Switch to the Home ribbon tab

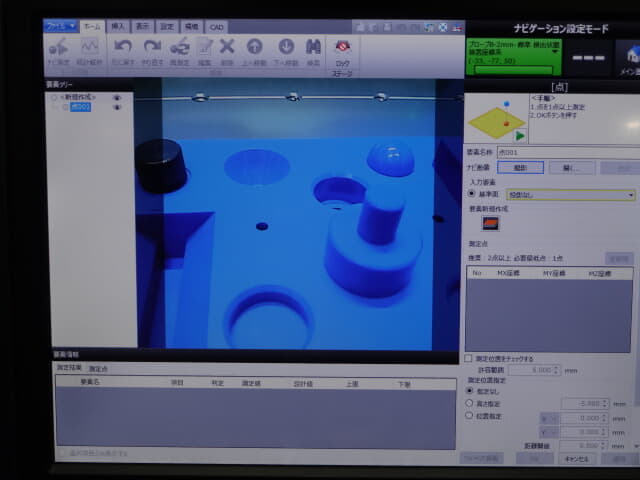pyautogui.click(x=92, y=27)
